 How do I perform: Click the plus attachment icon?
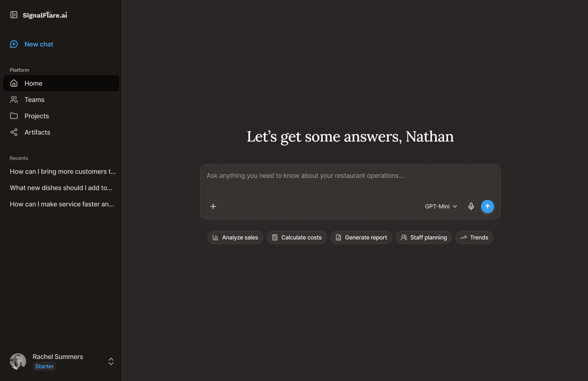coord(213,206)
